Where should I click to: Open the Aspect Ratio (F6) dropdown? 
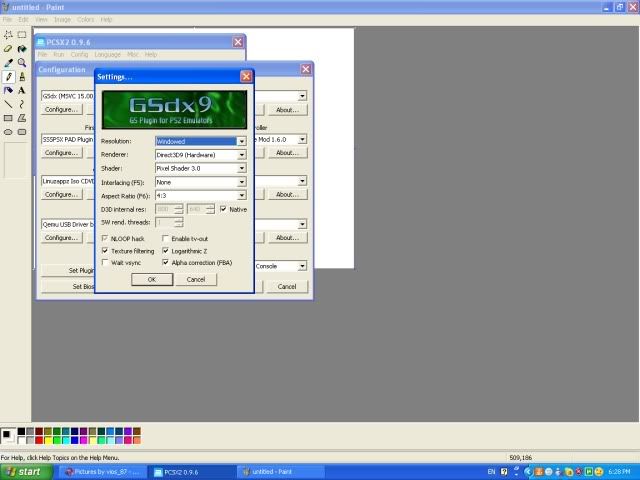[x=242, y=196]
